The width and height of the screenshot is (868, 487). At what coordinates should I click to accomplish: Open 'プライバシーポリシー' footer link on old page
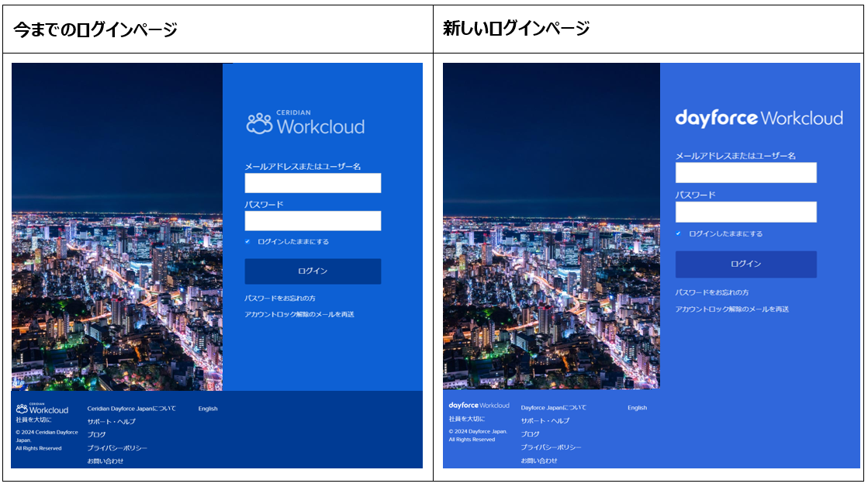117,447
